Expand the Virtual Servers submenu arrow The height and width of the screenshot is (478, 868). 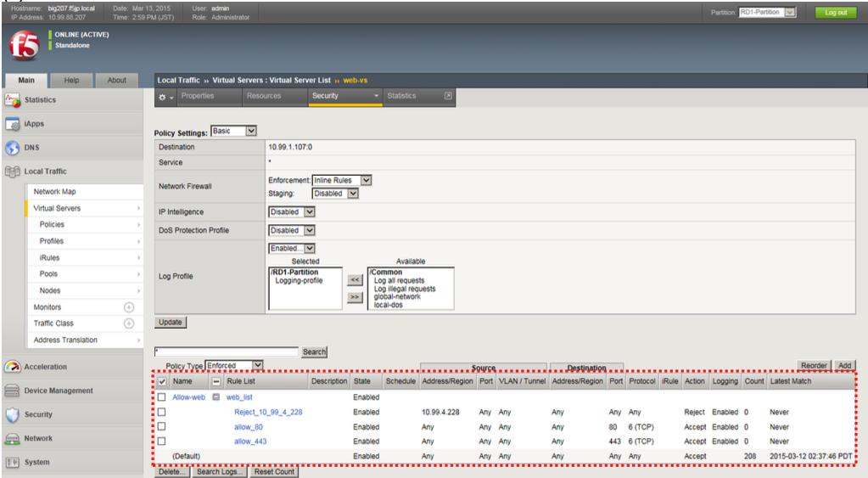point(138,208)
